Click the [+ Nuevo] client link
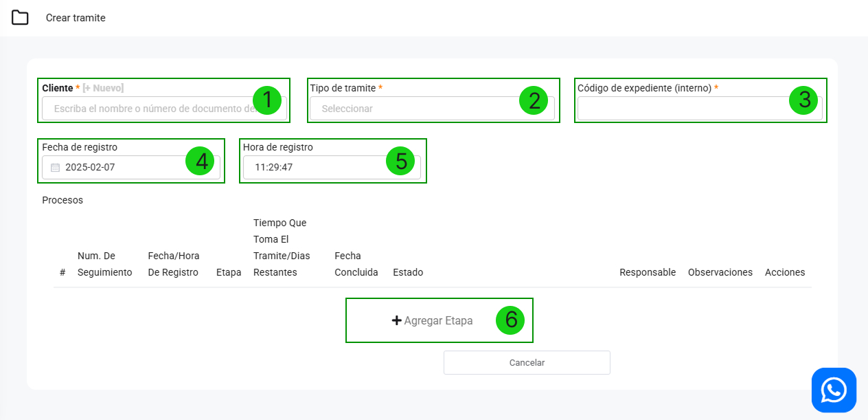The width and height of the screenshot is (868, 420). tap(103, 88)
